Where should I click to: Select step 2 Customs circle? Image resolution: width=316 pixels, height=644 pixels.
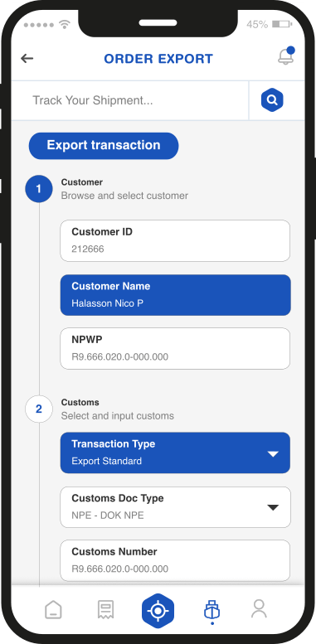pos(39,409)
